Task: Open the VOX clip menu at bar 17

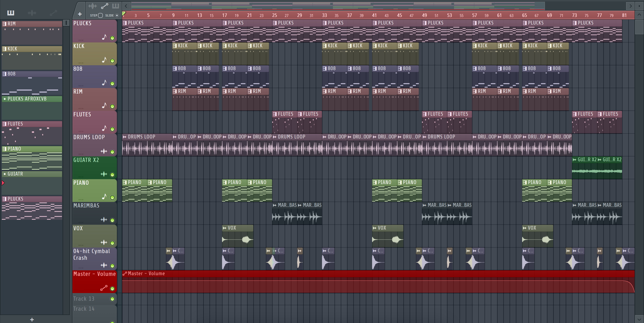Action: tap(225, 228)
